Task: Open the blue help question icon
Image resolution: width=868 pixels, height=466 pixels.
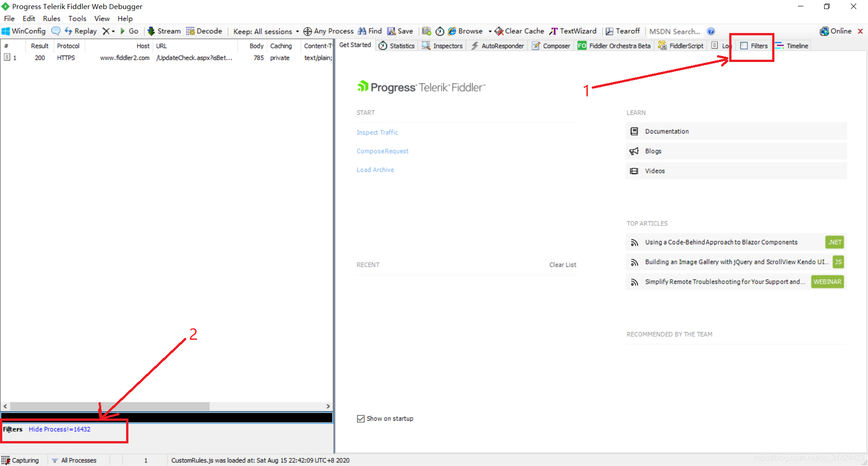Action: pos(711,31)
